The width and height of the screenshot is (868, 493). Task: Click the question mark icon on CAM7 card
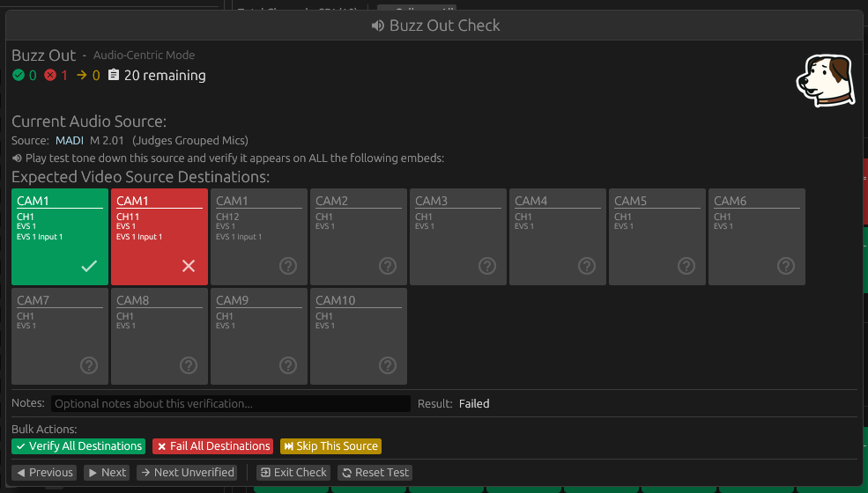point(89,365)
